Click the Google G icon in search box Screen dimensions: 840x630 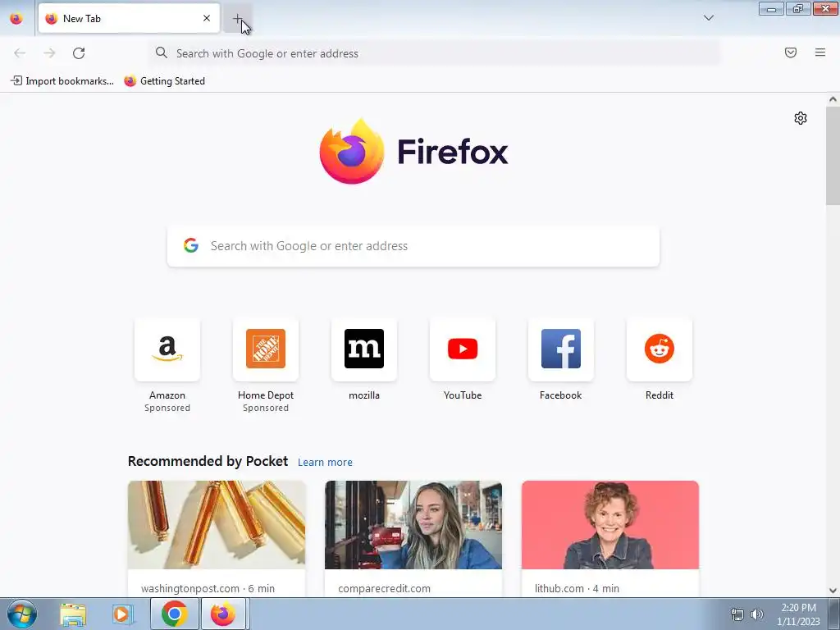coord(190,245)
